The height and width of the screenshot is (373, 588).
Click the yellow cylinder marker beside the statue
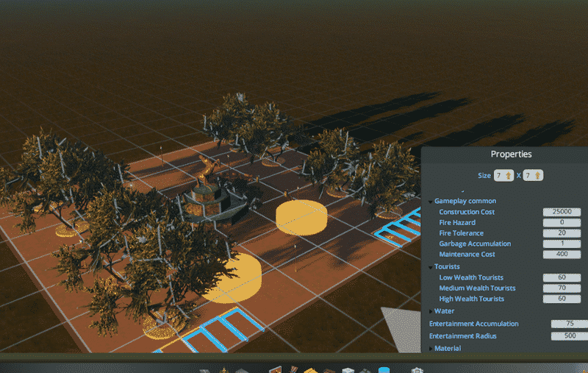point(301,216)
